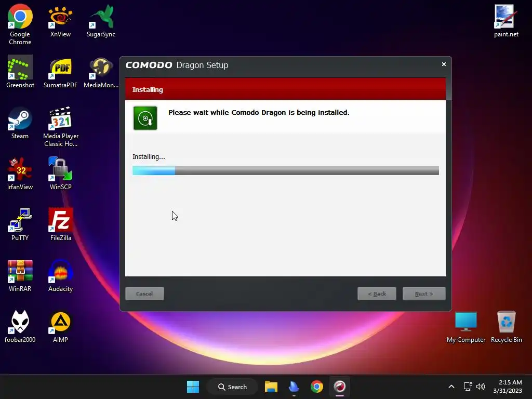Click the blue flame taskbar app icon

pos(294,387)
